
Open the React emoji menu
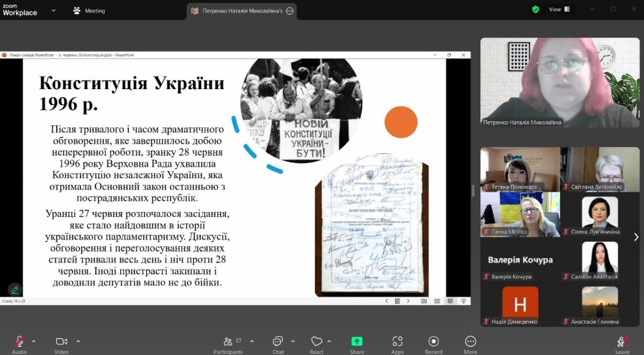(x=317, y=342)
